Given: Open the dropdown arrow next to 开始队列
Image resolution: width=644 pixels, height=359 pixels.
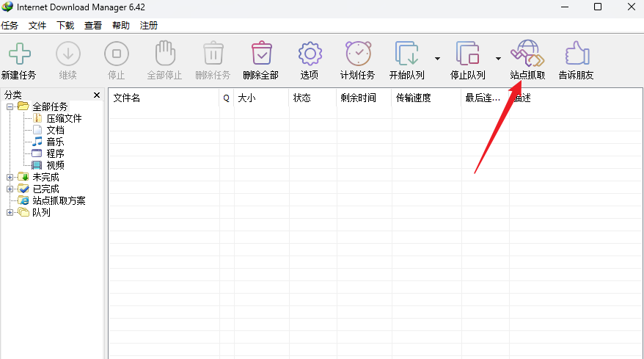Looking at the screenshot, I should (x=437, y=59).
